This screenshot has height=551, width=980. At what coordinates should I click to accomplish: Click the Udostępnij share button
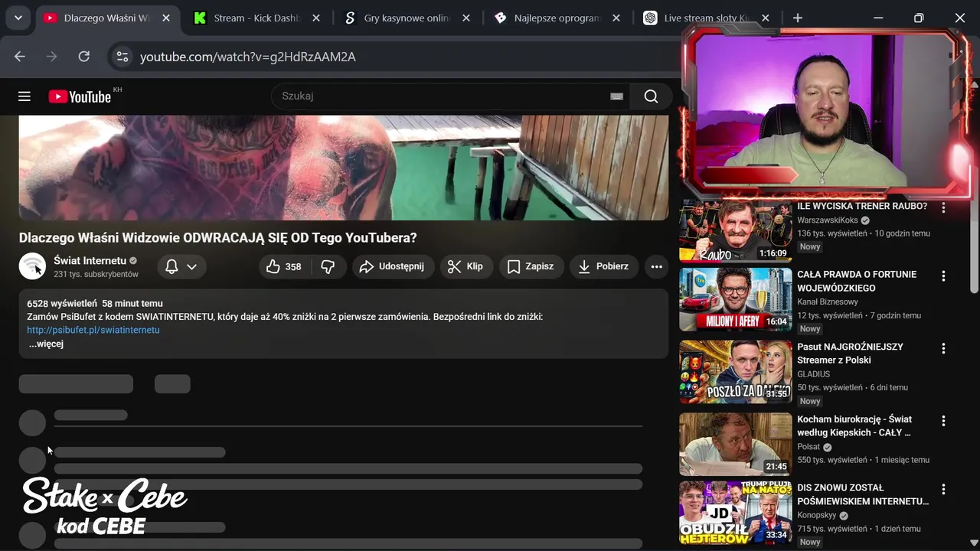[x=393, y=266]
